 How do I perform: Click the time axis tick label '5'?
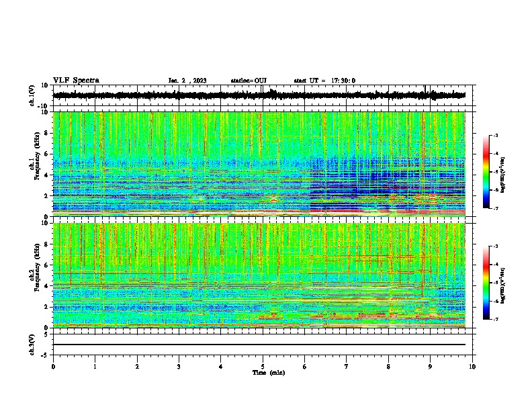[263, 367]
